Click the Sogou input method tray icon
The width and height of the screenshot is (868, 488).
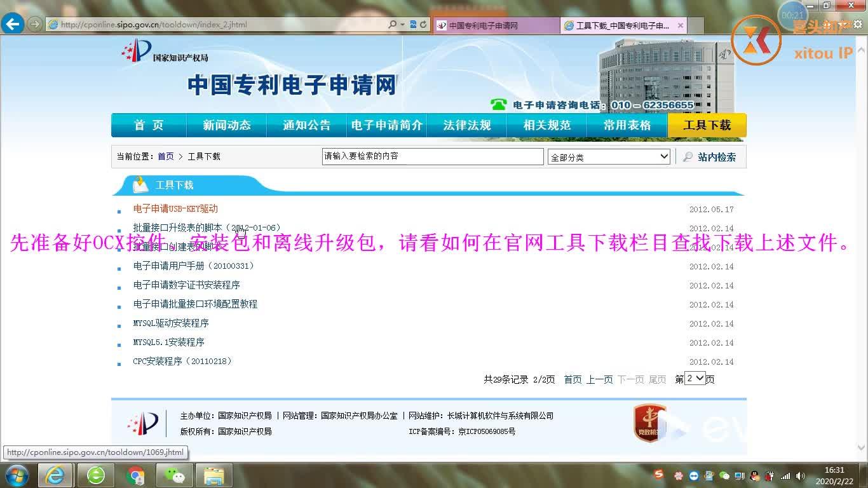pos(659,475)
